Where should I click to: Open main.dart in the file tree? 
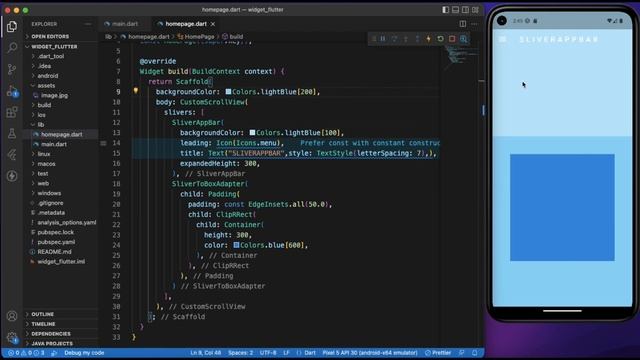pos(53,144)
